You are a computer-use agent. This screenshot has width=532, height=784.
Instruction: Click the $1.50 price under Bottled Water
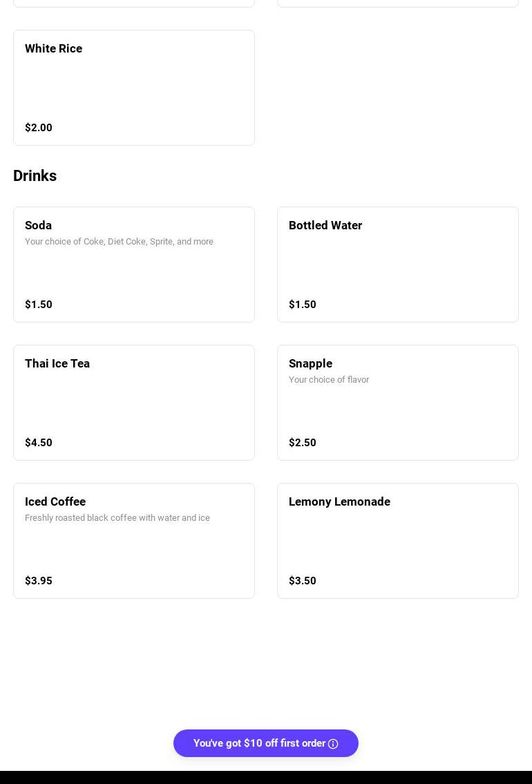[303, 305]
